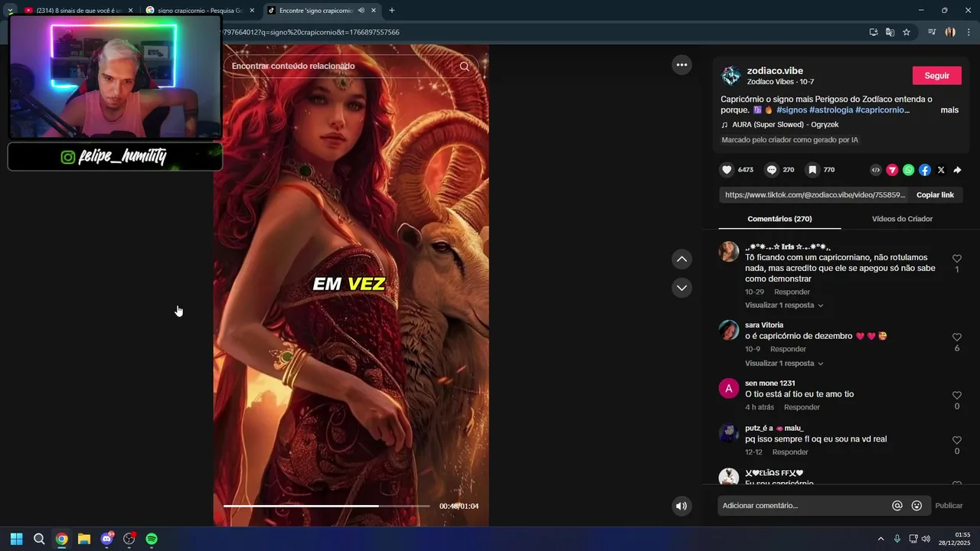This screenshot has height=551, width=980.
Task: Save the video with the bookmark icon
Action: pyautogui.click(x=812, y=170)
